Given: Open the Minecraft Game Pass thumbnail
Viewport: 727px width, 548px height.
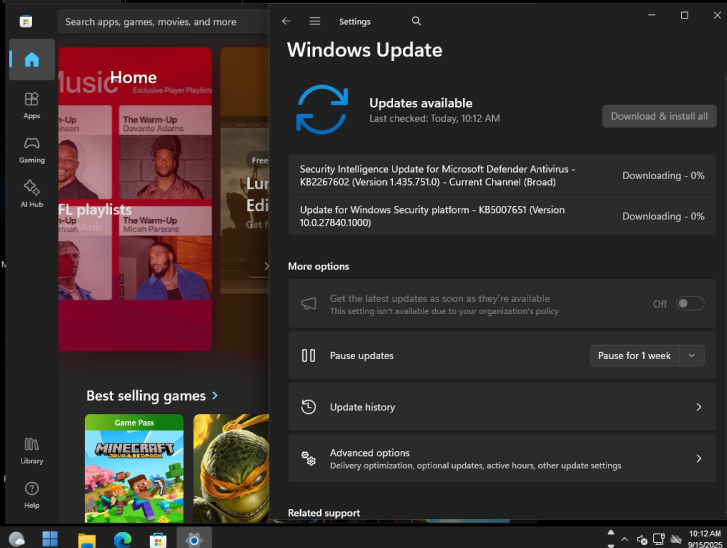Looking at the screenshot, I should [134, 468].
